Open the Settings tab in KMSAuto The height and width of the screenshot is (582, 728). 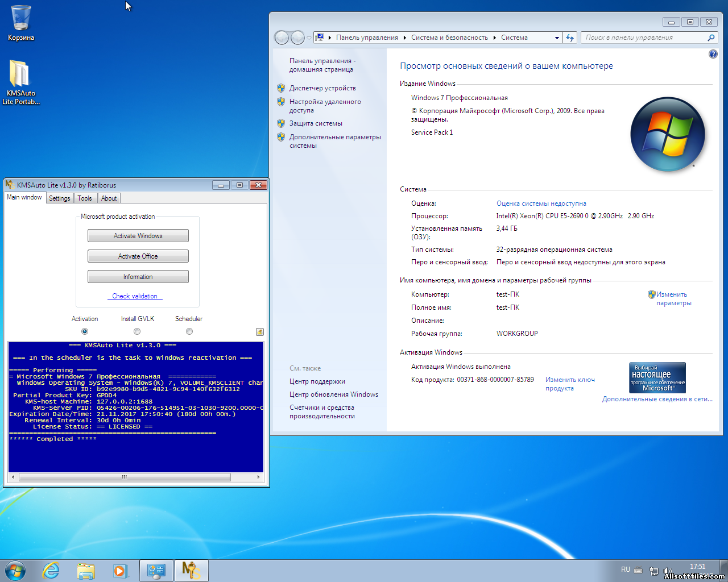click(60, 198)
